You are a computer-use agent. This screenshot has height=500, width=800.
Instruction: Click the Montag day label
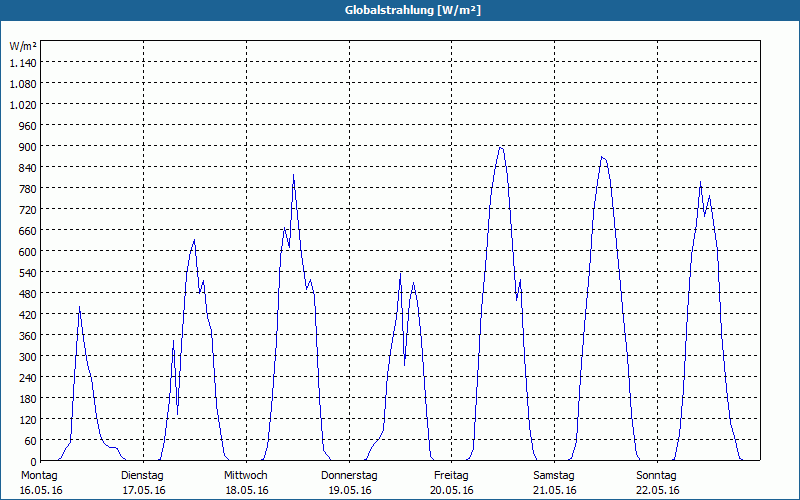39,476
